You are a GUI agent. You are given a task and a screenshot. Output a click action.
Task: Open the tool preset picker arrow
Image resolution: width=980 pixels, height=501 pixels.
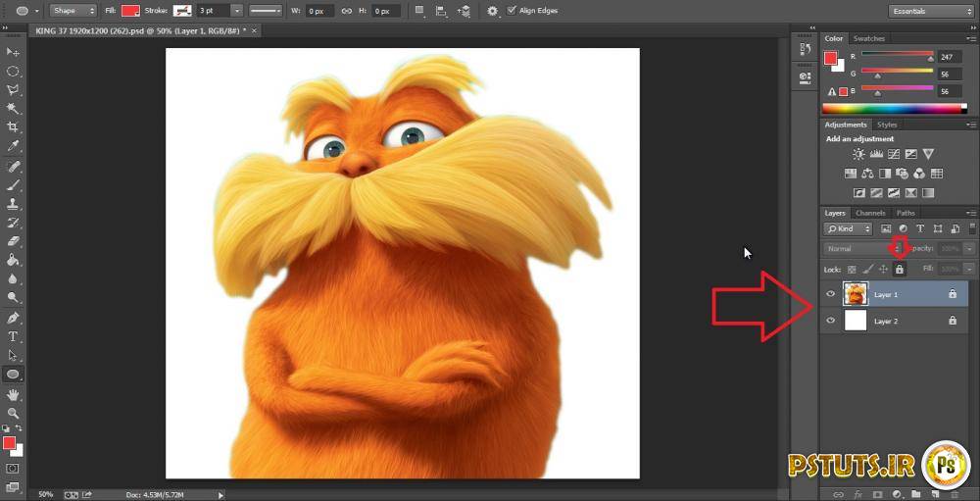(37, 11)
